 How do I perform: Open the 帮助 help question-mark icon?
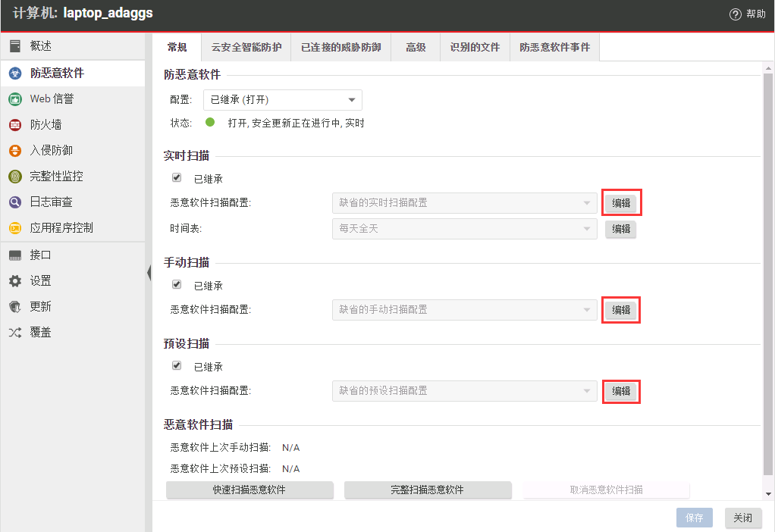[x=735, y=14]
